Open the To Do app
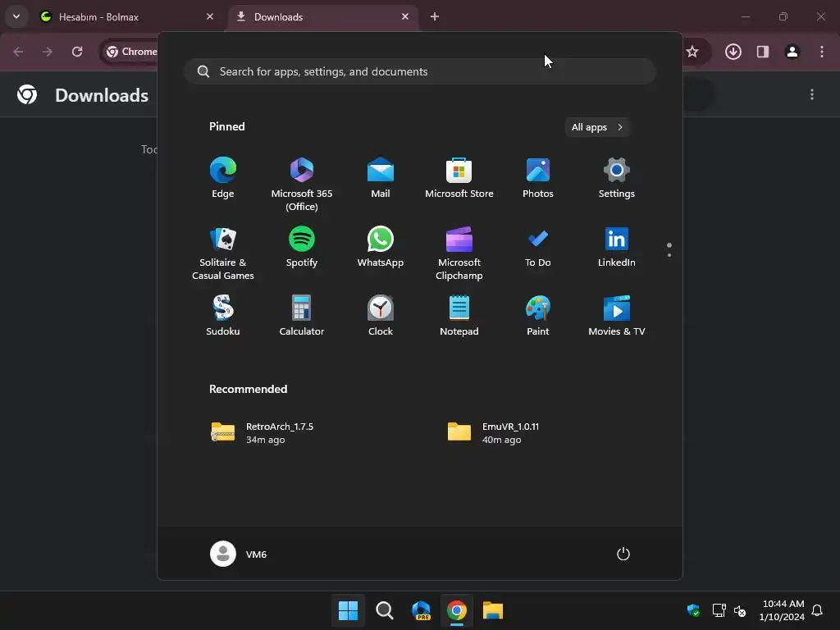 (x=538, y=247)
